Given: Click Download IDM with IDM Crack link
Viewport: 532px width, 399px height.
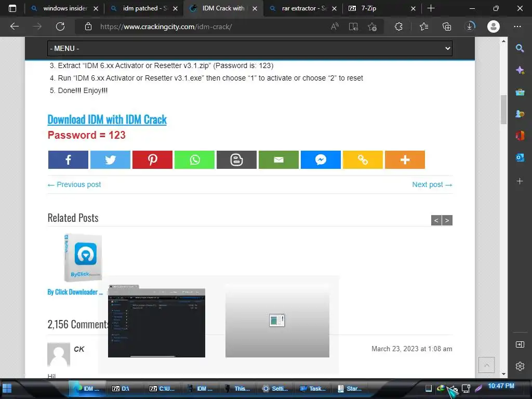Looking at the screenshot, I should click(107, 119).
